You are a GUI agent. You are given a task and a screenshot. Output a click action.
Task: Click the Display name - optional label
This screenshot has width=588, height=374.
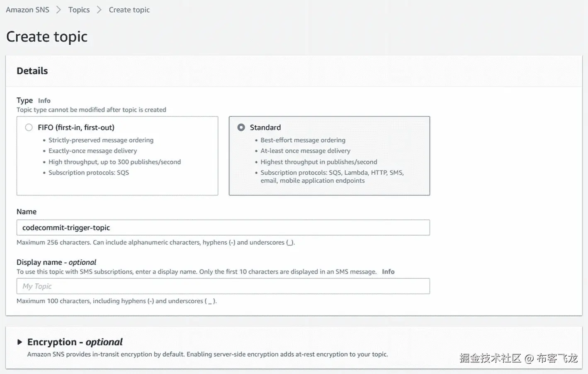[x=56, y=262]
